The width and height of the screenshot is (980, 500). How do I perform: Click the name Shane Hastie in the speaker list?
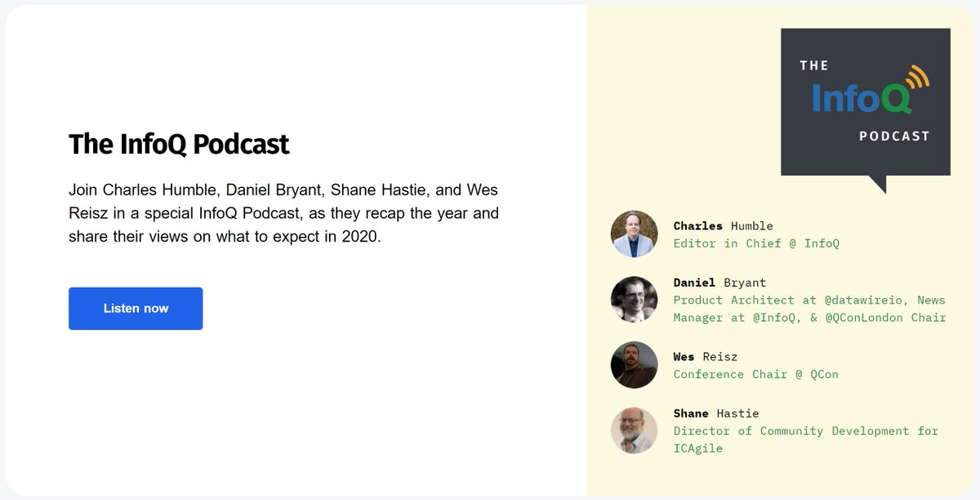(716, 413)
